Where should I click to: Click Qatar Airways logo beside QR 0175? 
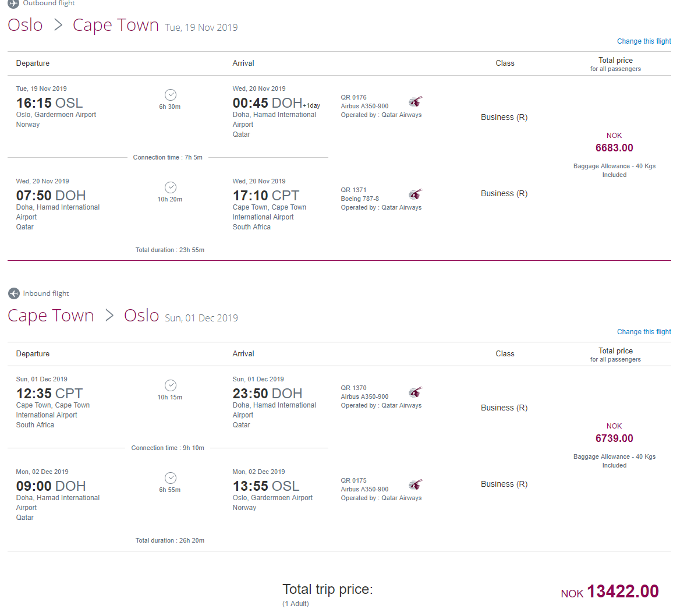click(415, 484)
